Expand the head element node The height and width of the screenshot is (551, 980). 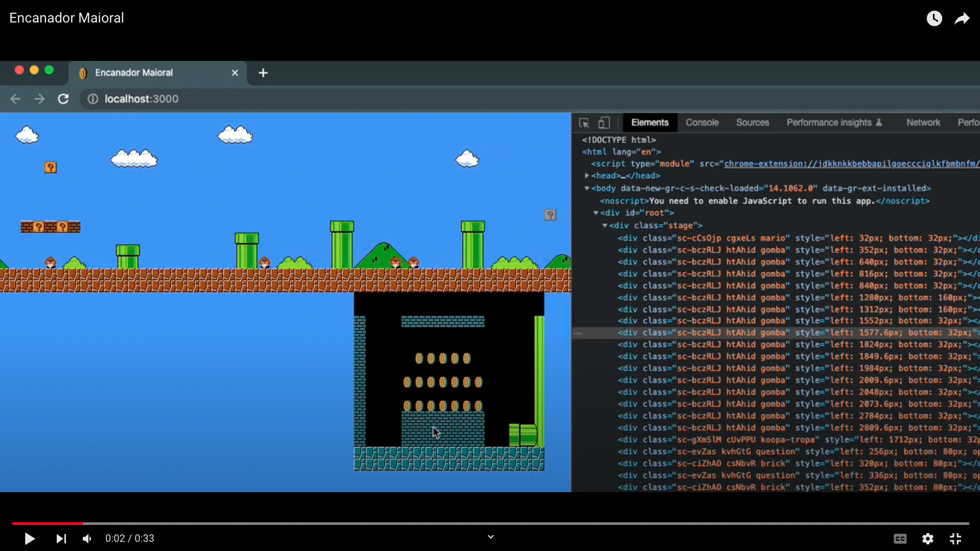(587, 175)
